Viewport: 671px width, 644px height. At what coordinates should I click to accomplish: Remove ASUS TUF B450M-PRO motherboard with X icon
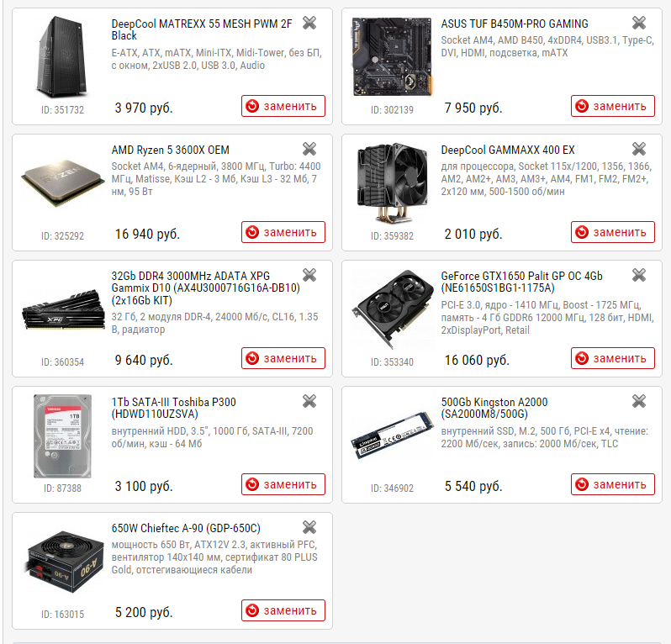click(x=638, y=23)
